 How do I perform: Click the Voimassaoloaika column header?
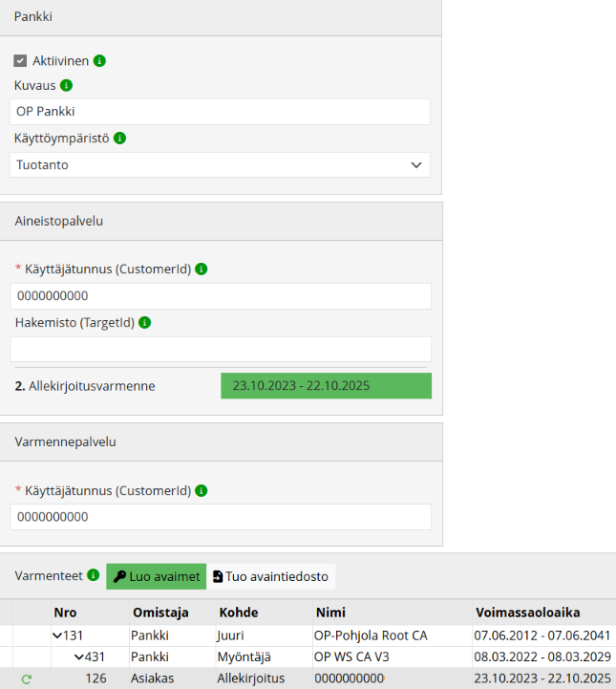tap(526, 613)
